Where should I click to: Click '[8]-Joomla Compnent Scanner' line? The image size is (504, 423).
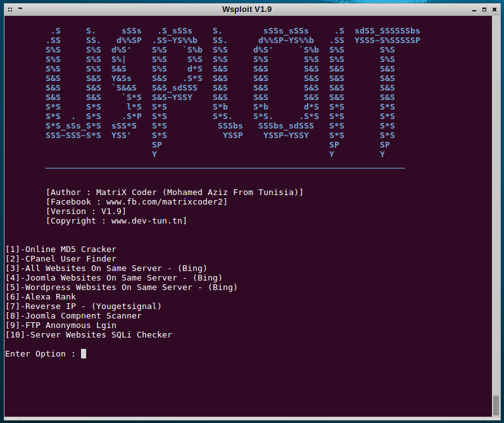click(73, 315)
